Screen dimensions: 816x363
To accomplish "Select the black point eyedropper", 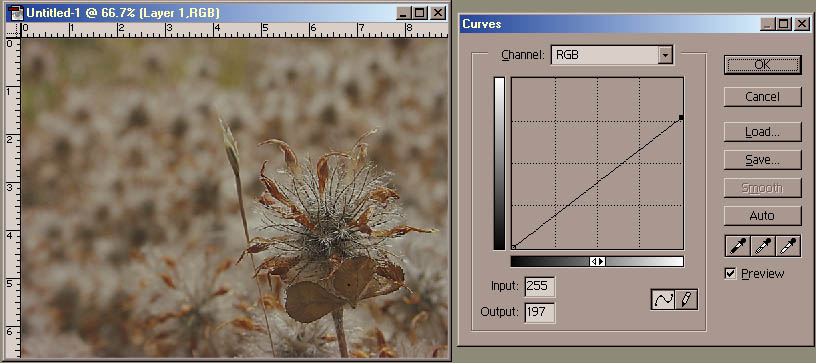I will 737,246.
